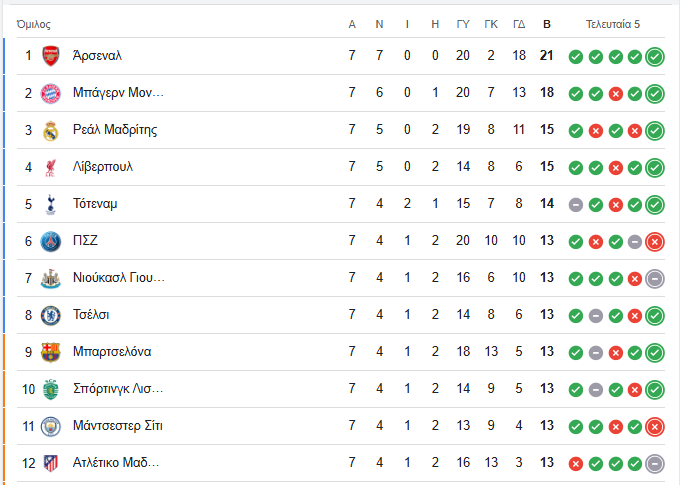Viewport: 680px width, 485px height.
Task: Click Tottenham's first grey draw result icon
Action: coord(576,204)
